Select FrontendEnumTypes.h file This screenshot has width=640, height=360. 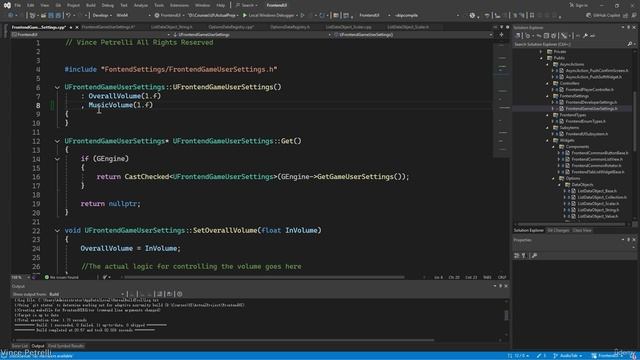[x=586, y=121]
